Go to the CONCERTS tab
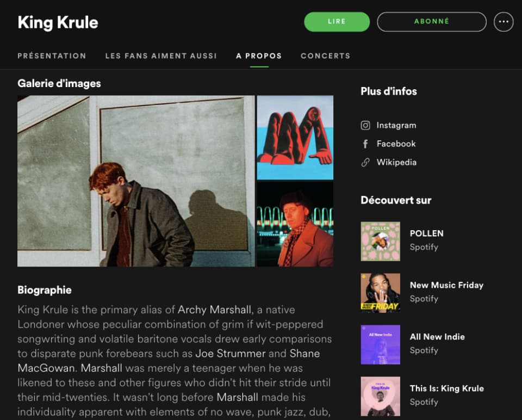The image size is (522, 420). click(x=326, y=56)
